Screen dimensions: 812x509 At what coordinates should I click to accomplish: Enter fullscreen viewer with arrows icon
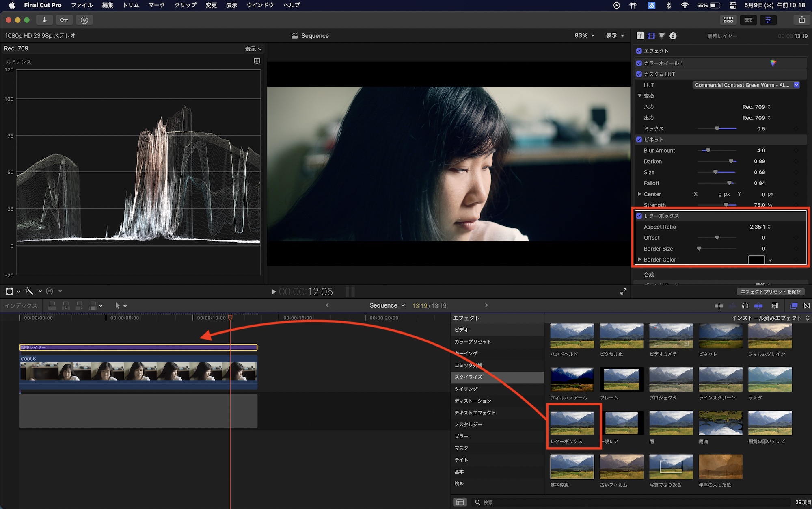point(623,291)
